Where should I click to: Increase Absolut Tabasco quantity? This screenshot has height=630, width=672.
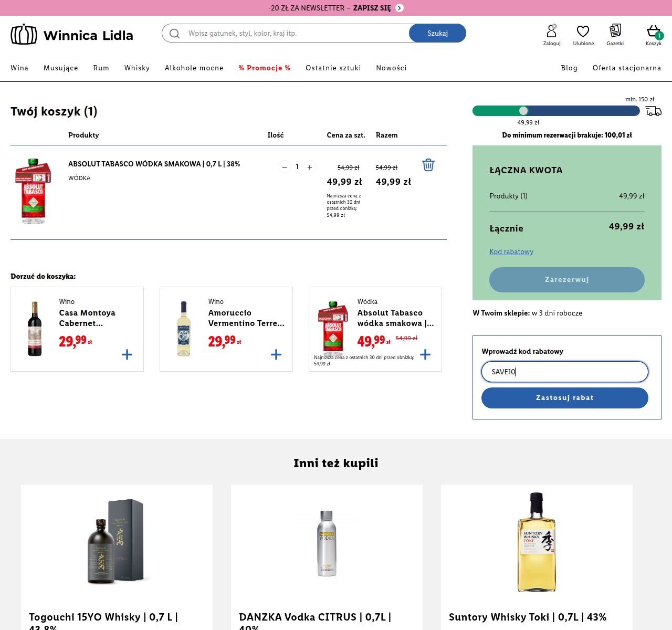(310, 167)
